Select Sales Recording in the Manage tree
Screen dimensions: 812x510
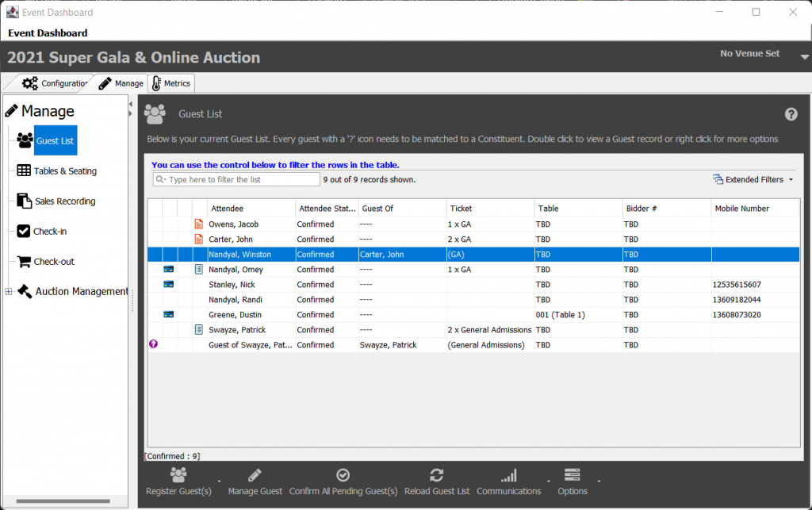click(65, 201)
